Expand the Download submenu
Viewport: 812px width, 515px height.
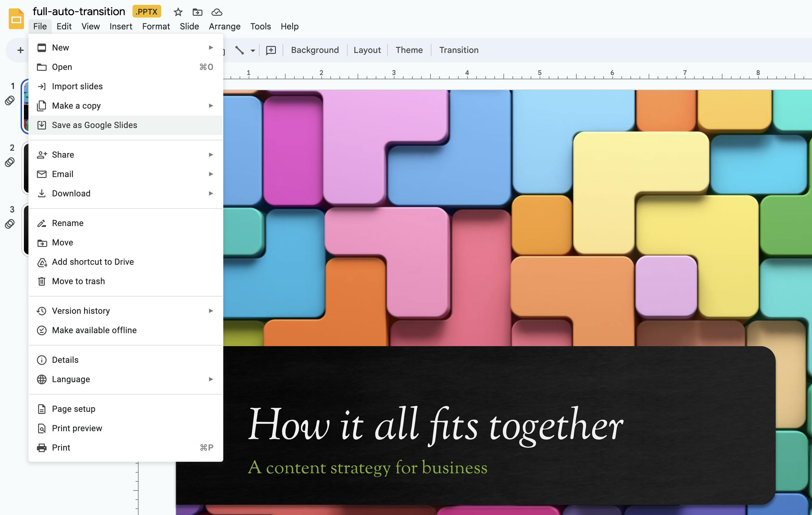point(211,193)
